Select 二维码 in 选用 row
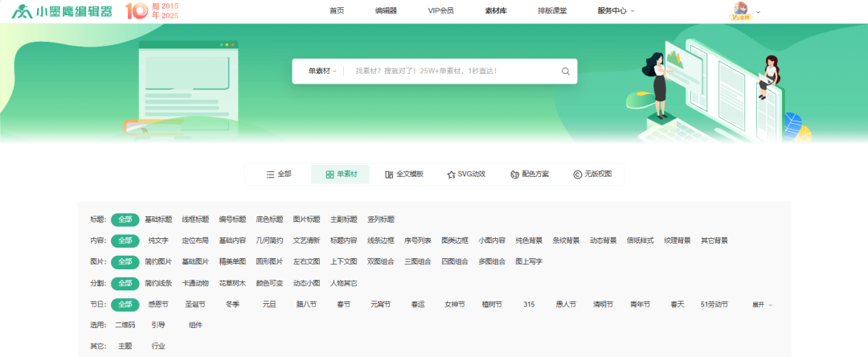This screenshot has width=868, height=357. [125, 326]
